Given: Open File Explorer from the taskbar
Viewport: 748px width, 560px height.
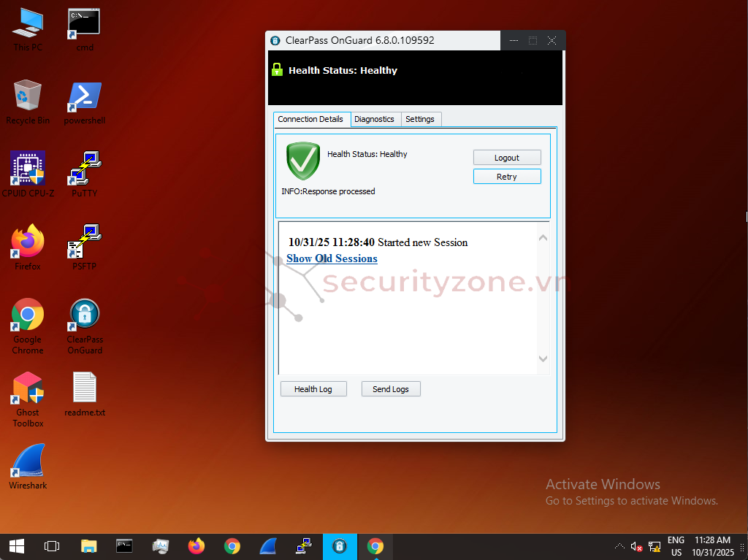Looking at the screenshot, I should click(88, 546).
